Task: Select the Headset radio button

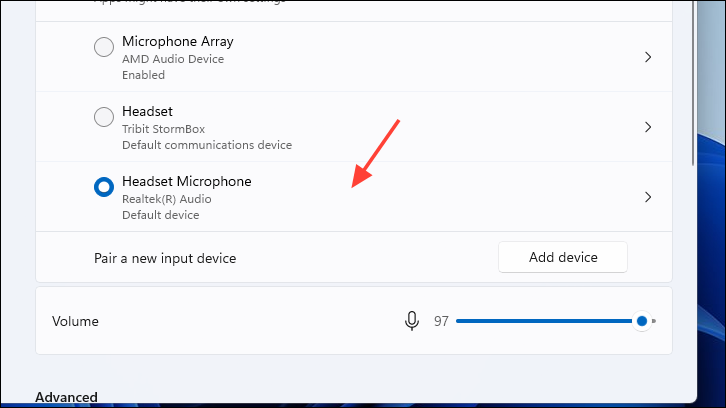Action: [x=103, y=117]
